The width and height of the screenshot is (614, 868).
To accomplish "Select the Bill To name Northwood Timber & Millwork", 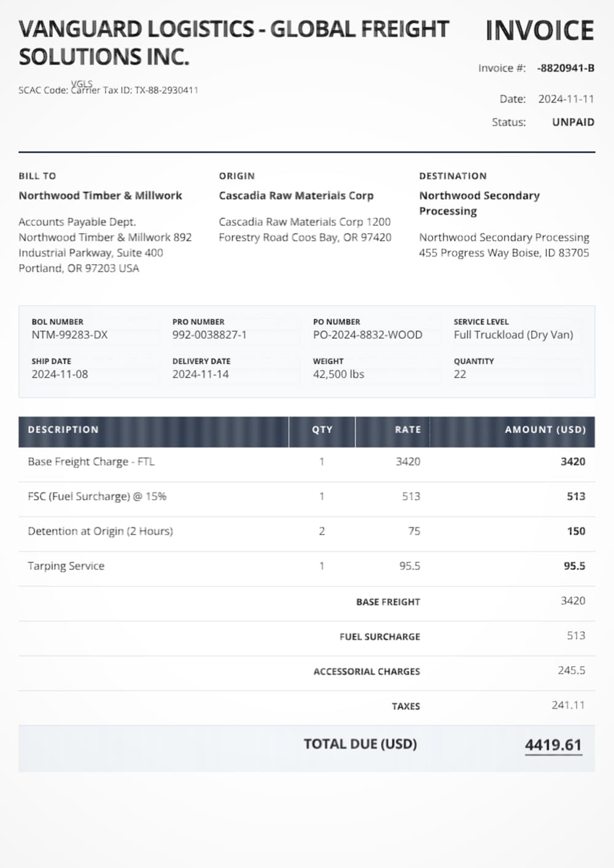I will point(100,196).
